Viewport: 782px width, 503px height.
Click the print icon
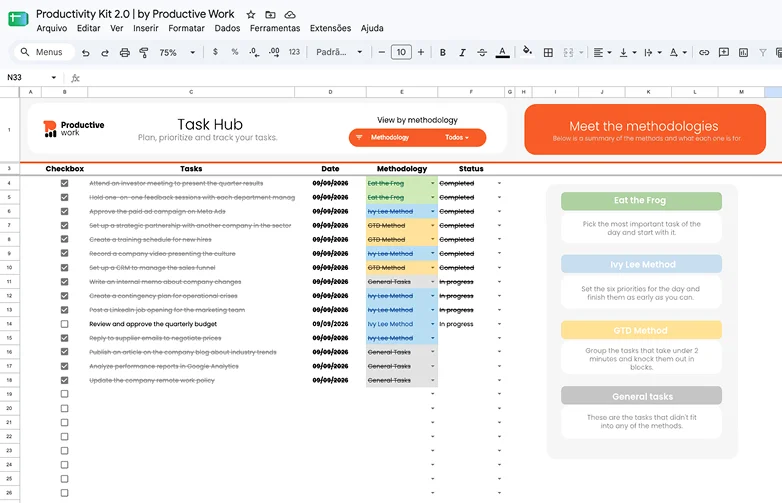[x=125, y=52]
